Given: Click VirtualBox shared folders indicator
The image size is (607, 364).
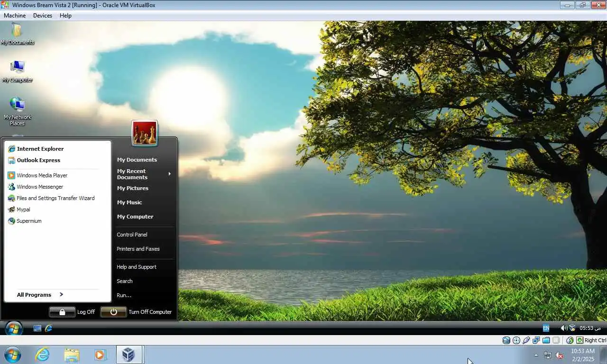Looking at the screenshot, I should 546,340.
